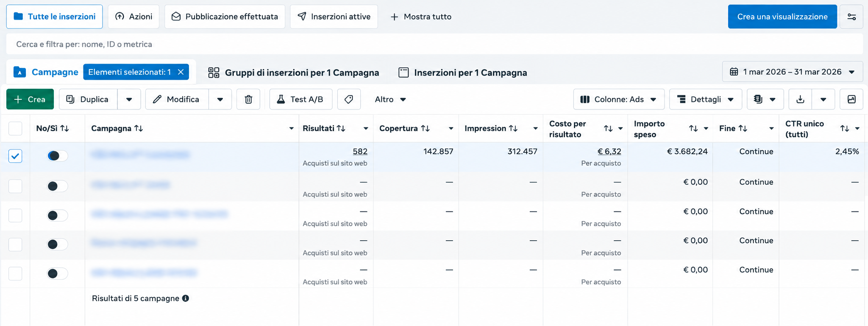Sort by Campagna column arrows
Image resolution: width=868 pixels, height=326 pixels.
point(139,128)
